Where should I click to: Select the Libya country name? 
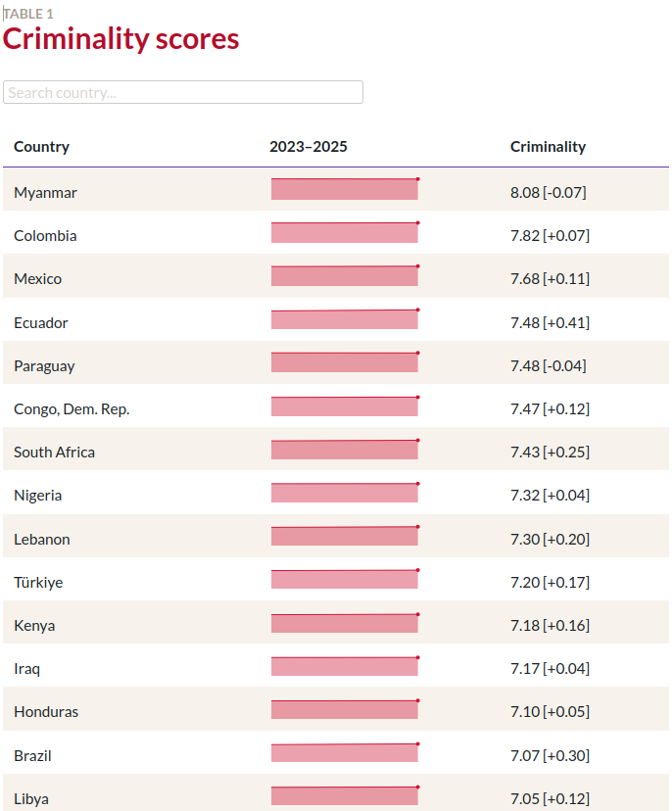[x=31, y=798]
